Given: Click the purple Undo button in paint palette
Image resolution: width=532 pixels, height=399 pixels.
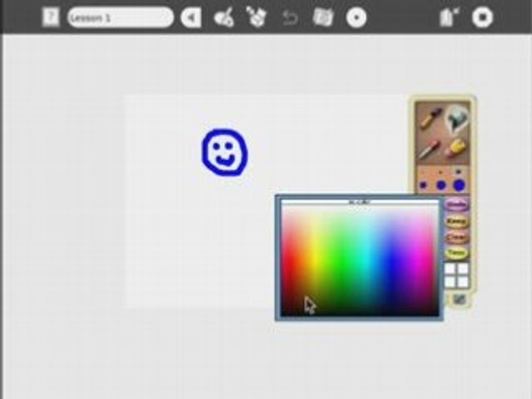Looking at the screenshot, I should click(x=457, y=204).
